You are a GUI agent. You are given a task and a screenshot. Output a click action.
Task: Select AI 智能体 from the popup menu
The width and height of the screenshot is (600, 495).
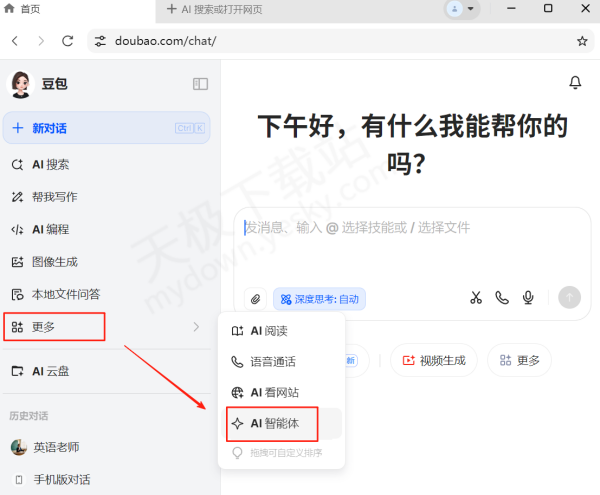pos(282,423)
